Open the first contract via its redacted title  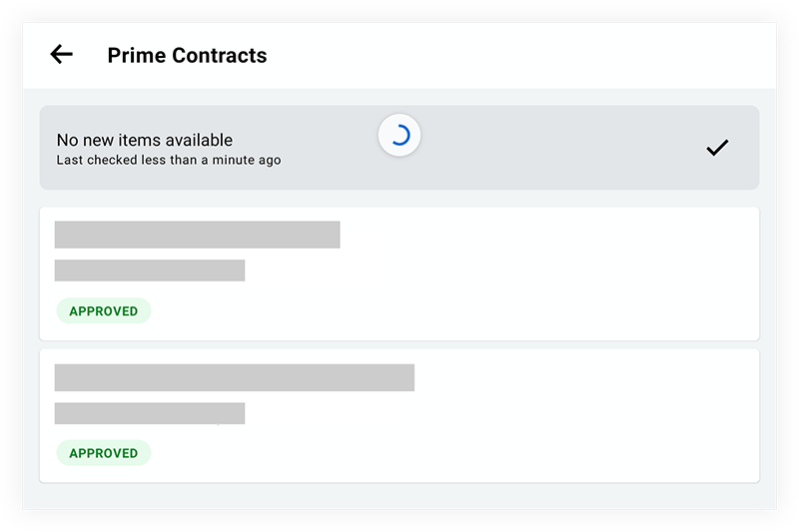click(197, 235)
